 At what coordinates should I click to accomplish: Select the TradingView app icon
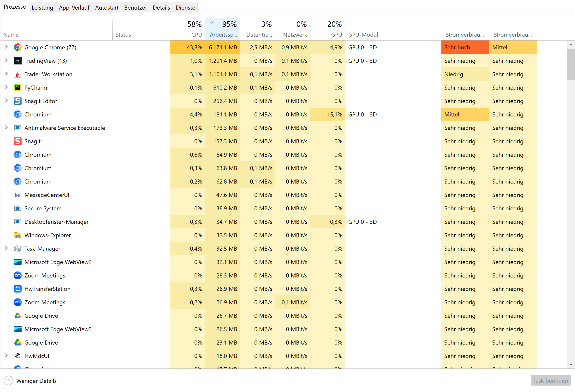pyautogui.click(x=18, y=61)
